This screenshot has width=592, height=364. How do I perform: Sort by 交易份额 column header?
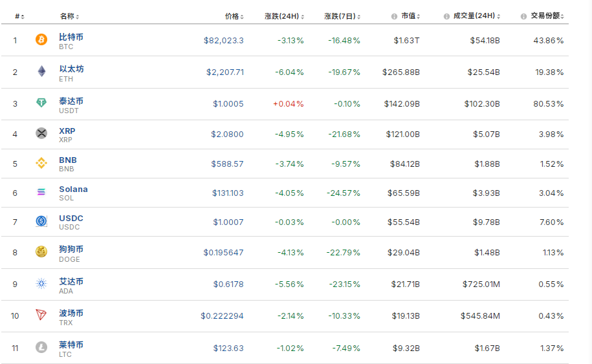coord(547,16)
